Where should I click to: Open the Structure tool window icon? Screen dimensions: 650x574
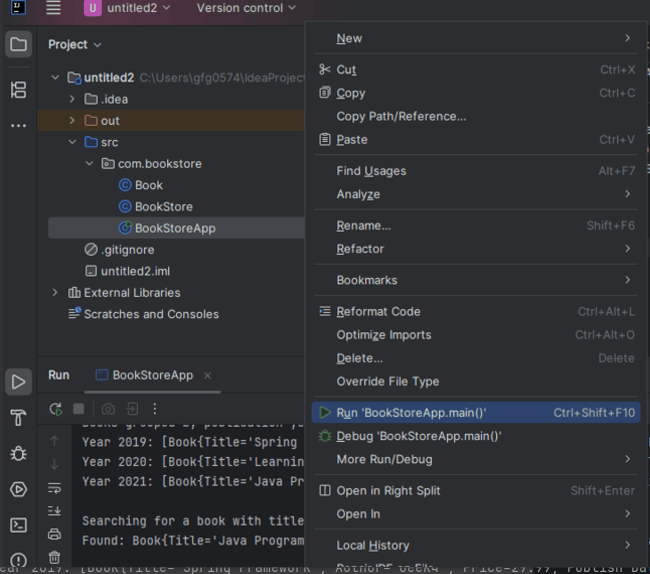click(x=18, y=90)
